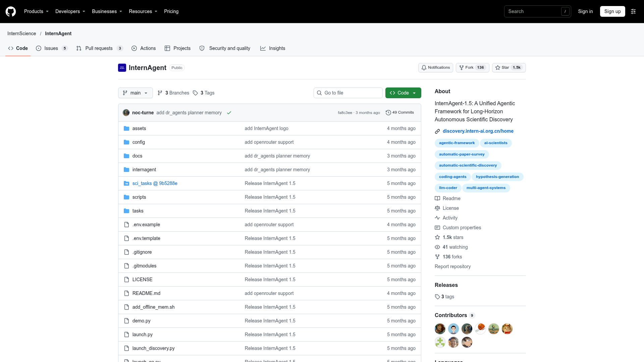Click the Sign up button
Screen dimensions: 644x362
pyautogui.click(x=612, y=11)
